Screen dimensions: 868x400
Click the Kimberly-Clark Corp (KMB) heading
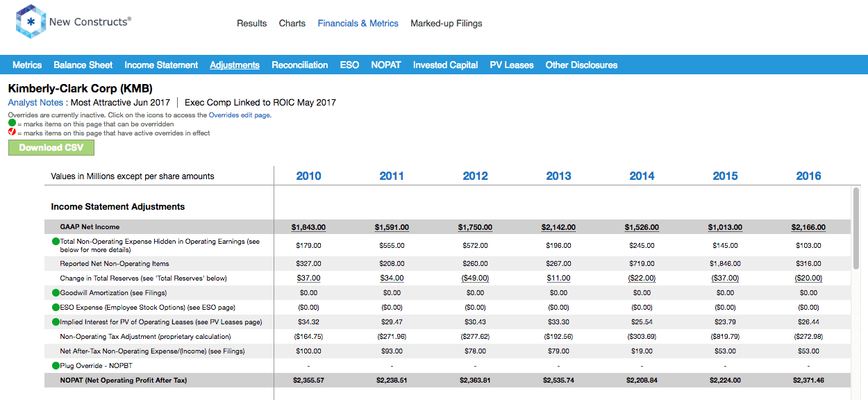[x=81, y=89]
